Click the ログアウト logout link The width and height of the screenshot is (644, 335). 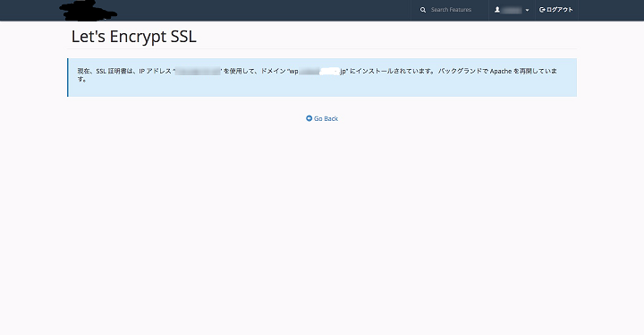(x=555, y=10)
